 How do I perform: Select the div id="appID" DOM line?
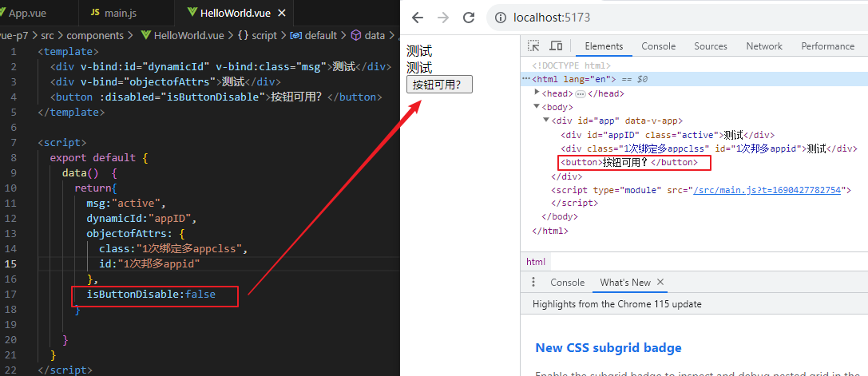click(667, 135)
